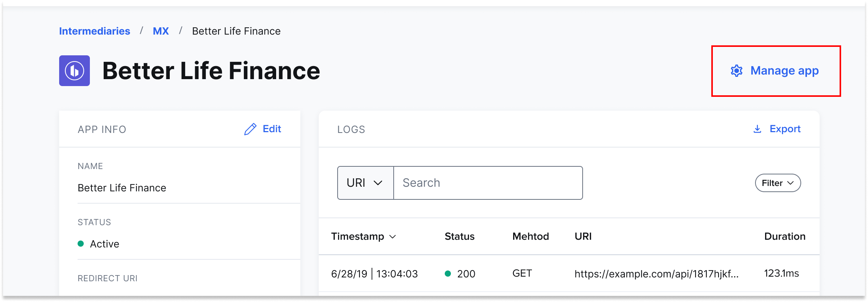
Task: Expand the Filter dropdown in Logs
Action: click(x=778, y=183)
